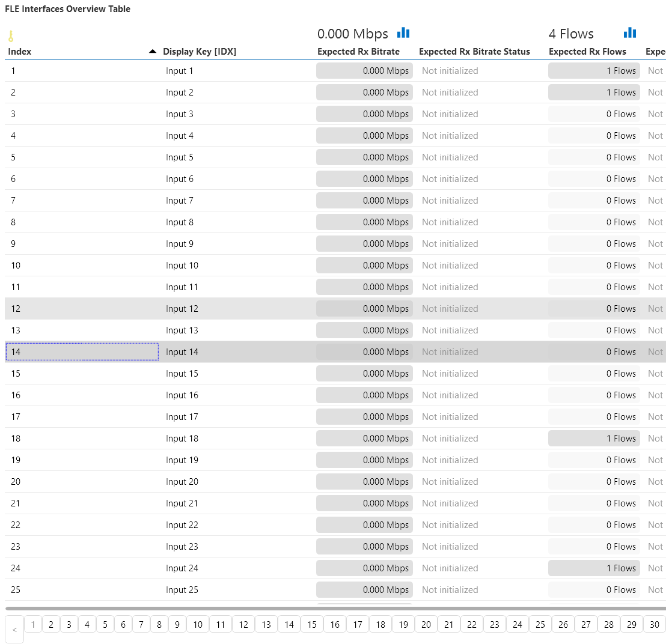The width and height of the screenshot is (666, 644).
Task: Sort by Display Key [IDX] column
Action: coord(200,52)
